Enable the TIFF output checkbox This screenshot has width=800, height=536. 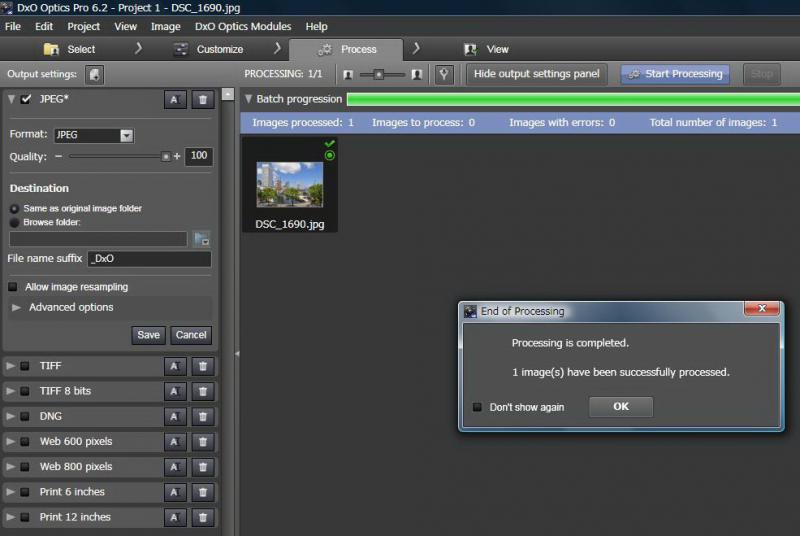[x=24, y=366]
